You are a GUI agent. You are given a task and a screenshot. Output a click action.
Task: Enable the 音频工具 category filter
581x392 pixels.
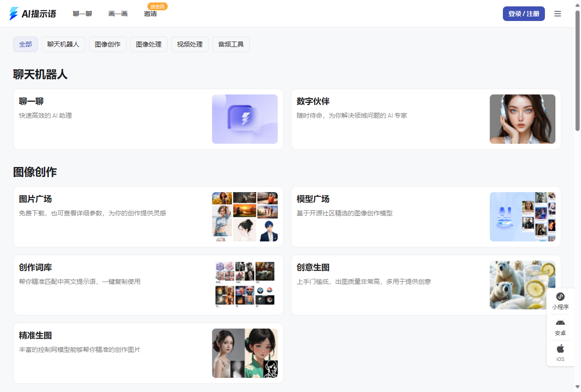[x=231, y=44]
